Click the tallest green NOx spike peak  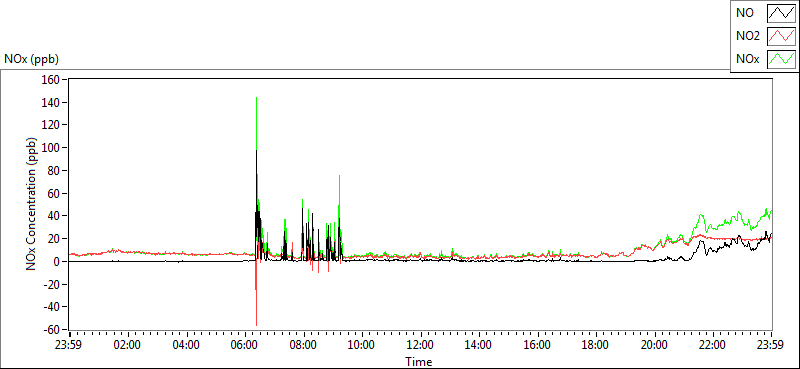coord(256,98)
